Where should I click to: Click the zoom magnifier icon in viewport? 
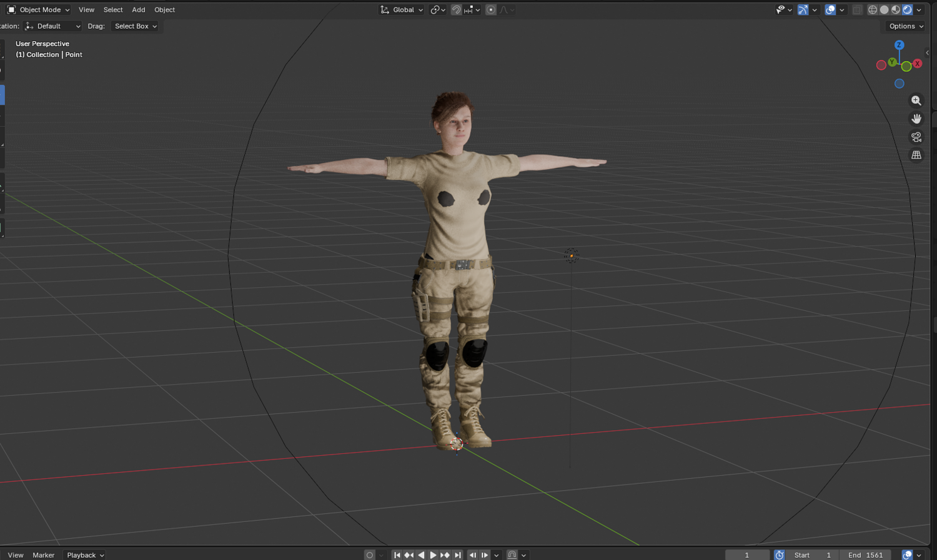click(916, 101)
